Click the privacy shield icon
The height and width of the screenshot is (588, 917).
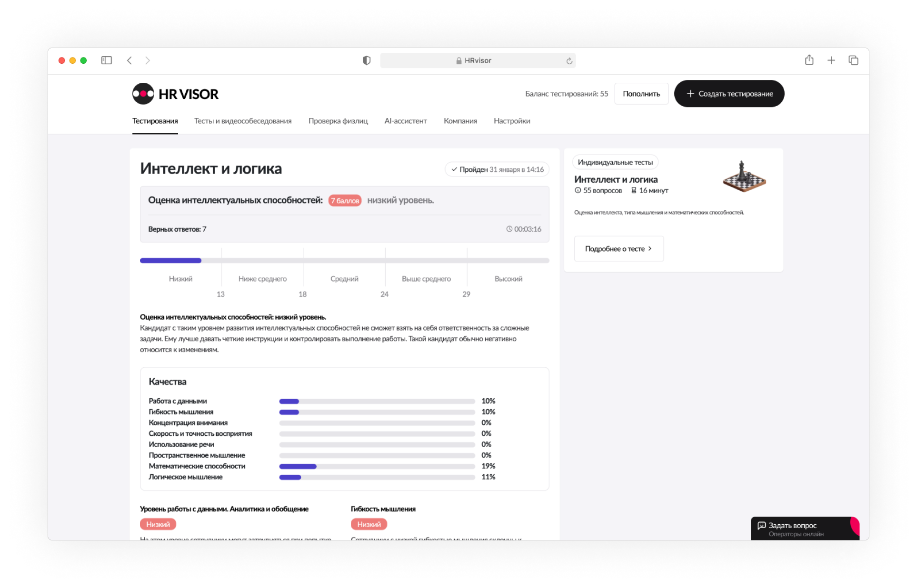click(x=366, y=60)
